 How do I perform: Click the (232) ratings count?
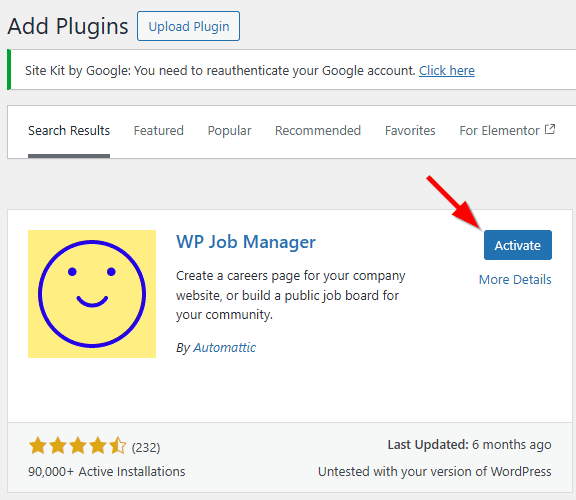pos(146,447)
